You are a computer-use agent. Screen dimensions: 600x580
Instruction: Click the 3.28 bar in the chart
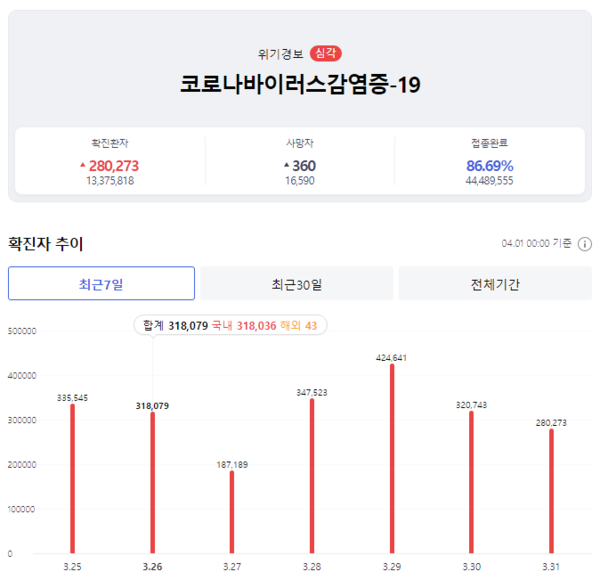click(312, 476)
